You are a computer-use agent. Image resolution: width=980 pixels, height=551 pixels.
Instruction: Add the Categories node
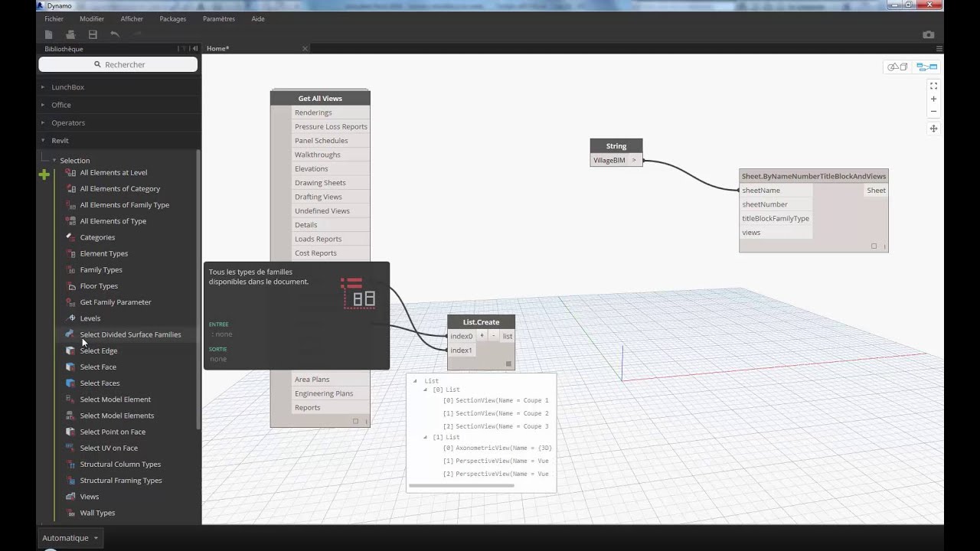(x=97, y=237)
